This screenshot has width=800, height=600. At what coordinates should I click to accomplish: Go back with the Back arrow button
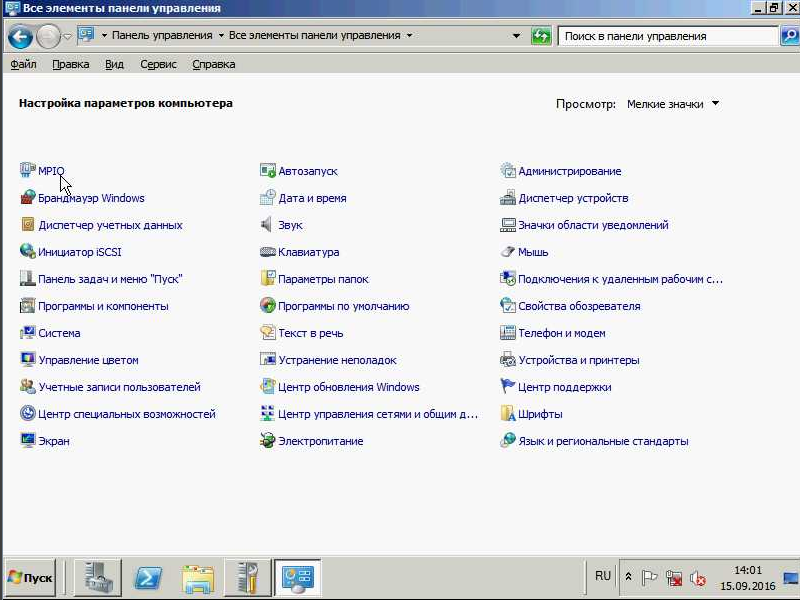pyautogui.click(x=20, y=37)
